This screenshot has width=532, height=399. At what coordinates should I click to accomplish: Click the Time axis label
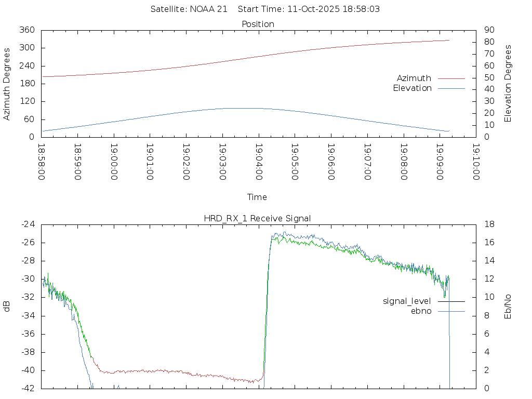pos(257,197)
